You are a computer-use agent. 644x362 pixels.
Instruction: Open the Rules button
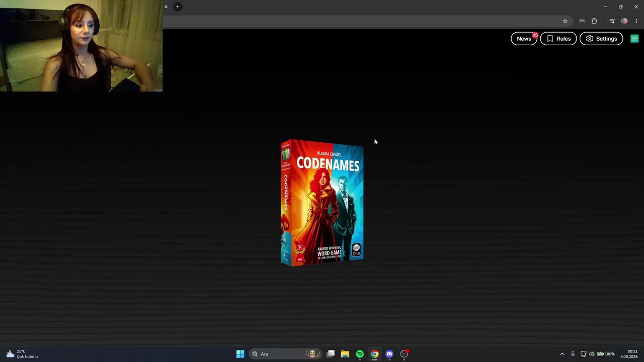[x=558, y=39]
